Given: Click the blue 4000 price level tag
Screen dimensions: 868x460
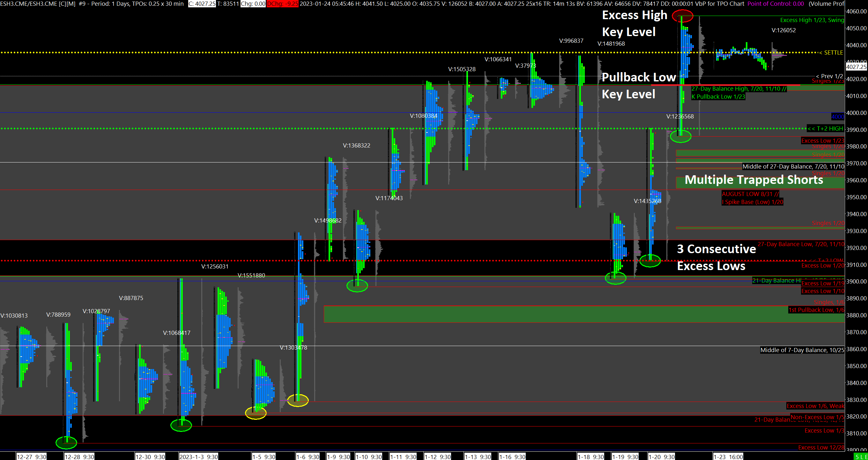Looking at the screenshot, I should pos(837,117).
